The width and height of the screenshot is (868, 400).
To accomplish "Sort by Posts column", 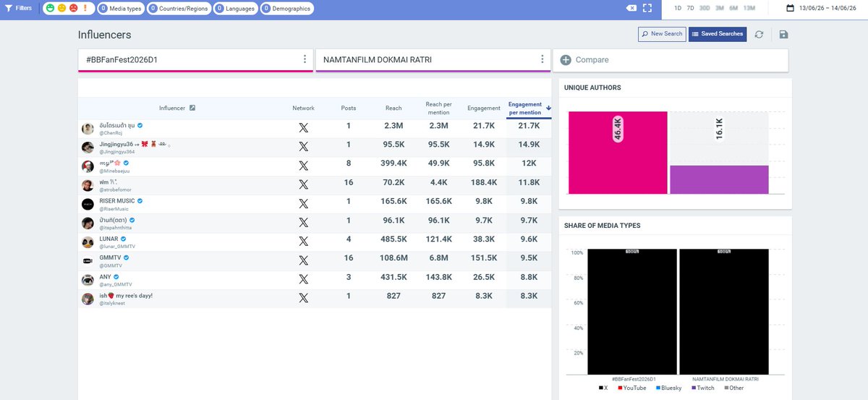I will [349, 108].
